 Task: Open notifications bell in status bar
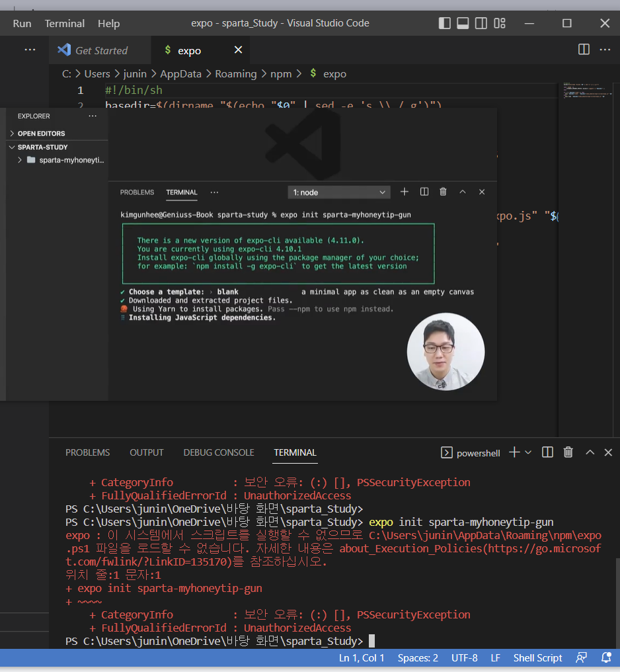point(606,657)
